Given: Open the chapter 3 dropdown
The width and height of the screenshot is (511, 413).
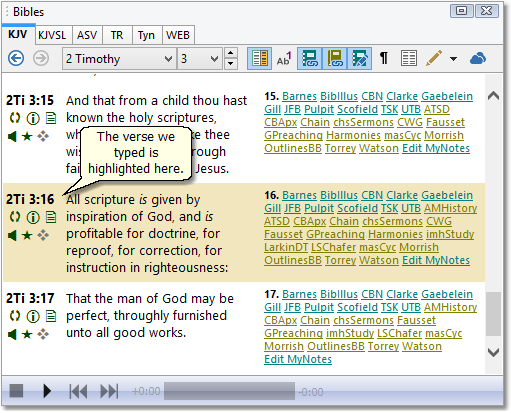Looking at the screenshot, I should point(200,59).
